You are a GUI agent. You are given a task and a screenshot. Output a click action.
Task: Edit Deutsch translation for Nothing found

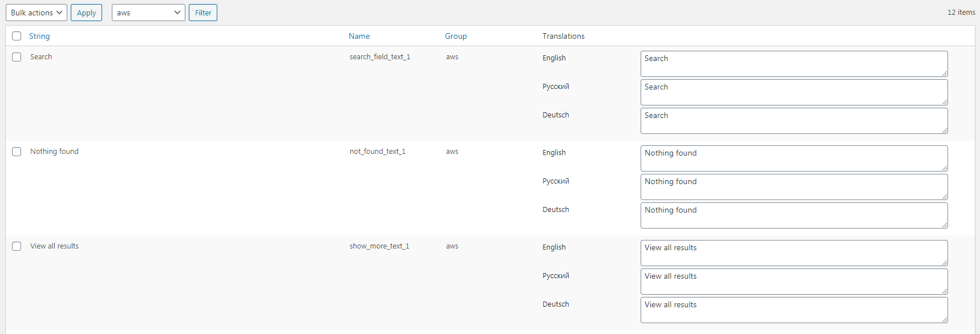tap(794, 215)
